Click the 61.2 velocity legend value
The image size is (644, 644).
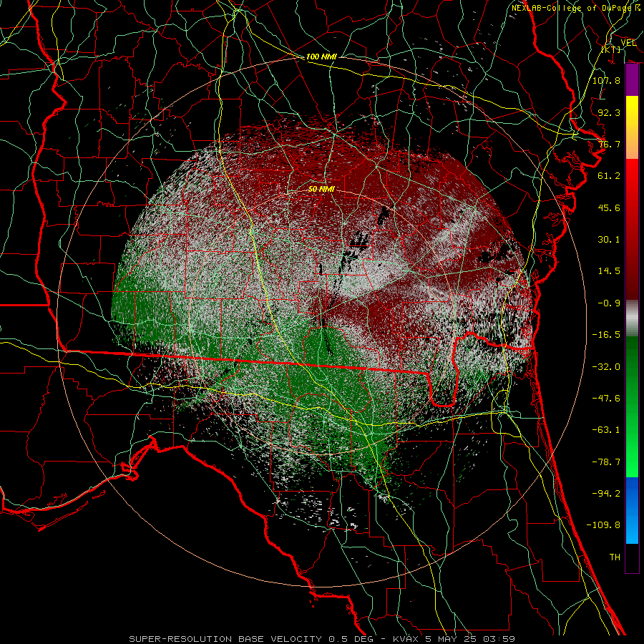[x=609, y=176]
